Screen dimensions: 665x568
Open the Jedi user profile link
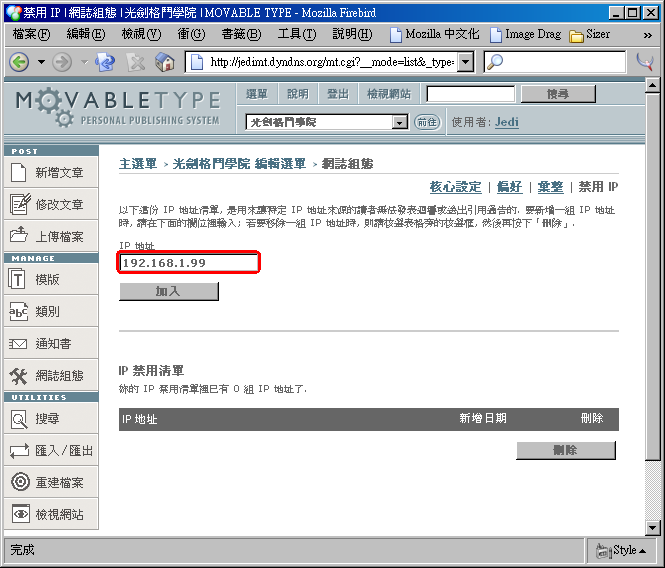pyautogui.click(x=507, y=122)
